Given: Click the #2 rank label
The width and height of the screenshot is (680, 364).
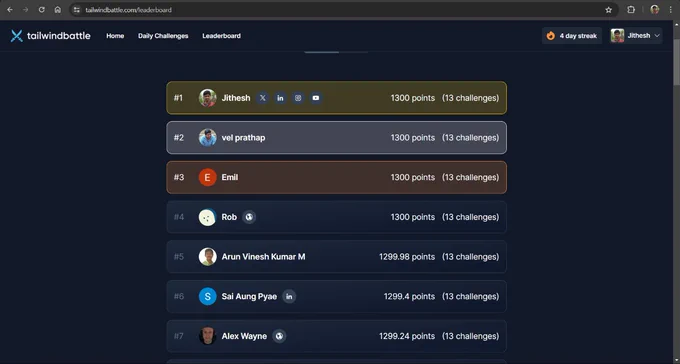Looking at the screenshot, I should (179, 138).
